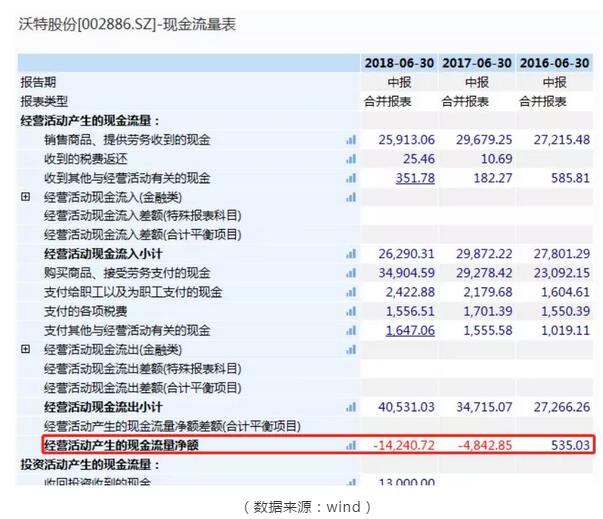Click the 经营活动产生的现金流量净额差额(合计平衡项目) label
The height and width of the screenshot is (519, 603).
172,426
